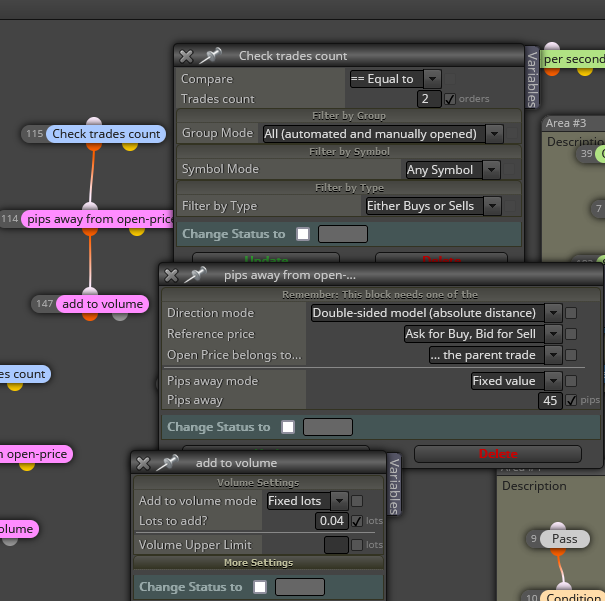The width and height of the screenshot is (605, 601).
Task: Close the Check trades count panel
Action: point(186,56)
